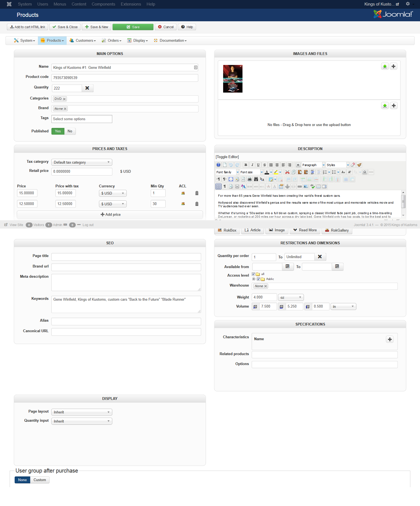Set Published to No
This screenshot has width=420, height=506.
click(70, 131)
